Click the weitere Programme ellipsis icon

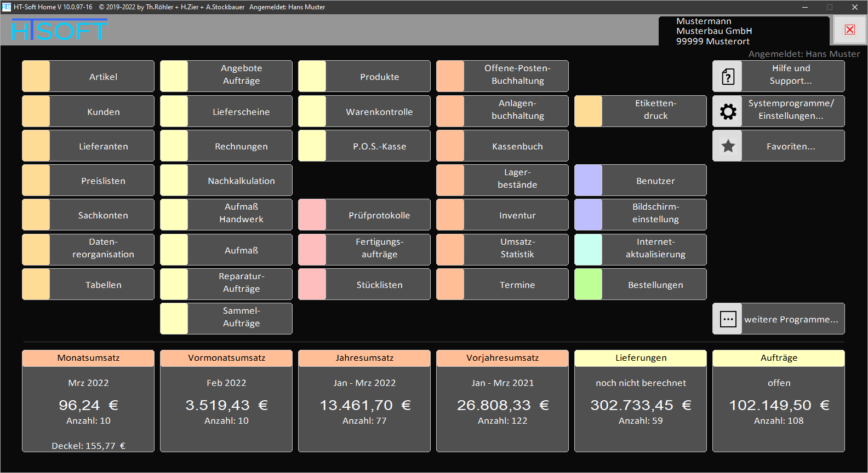[728, 319]
